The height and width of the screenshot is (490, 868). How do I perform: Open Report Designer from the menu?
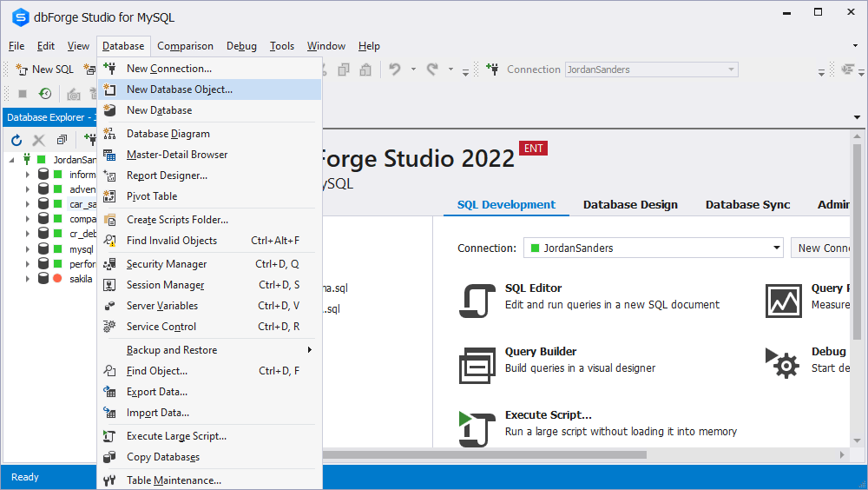[x=209, y=175]
